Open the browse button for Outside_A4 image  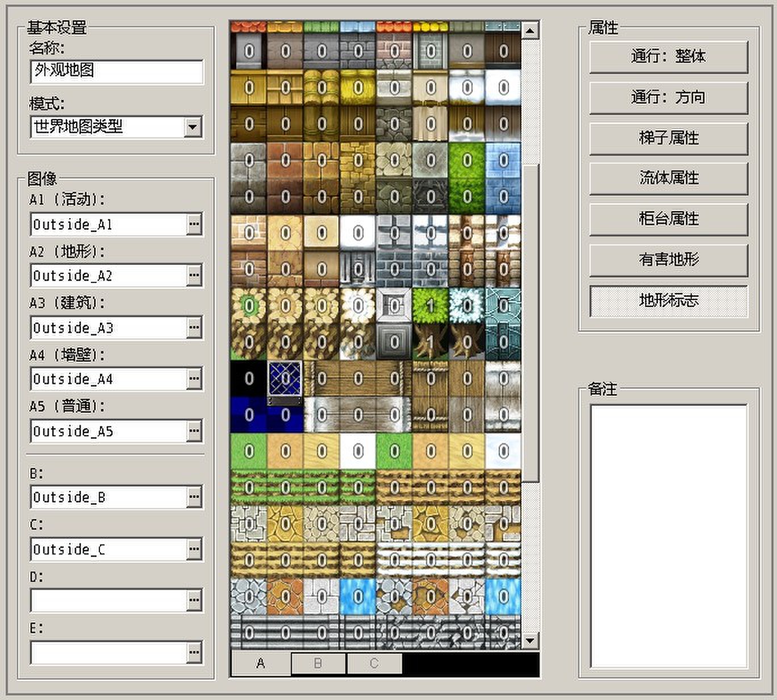[x=194, y=379]
